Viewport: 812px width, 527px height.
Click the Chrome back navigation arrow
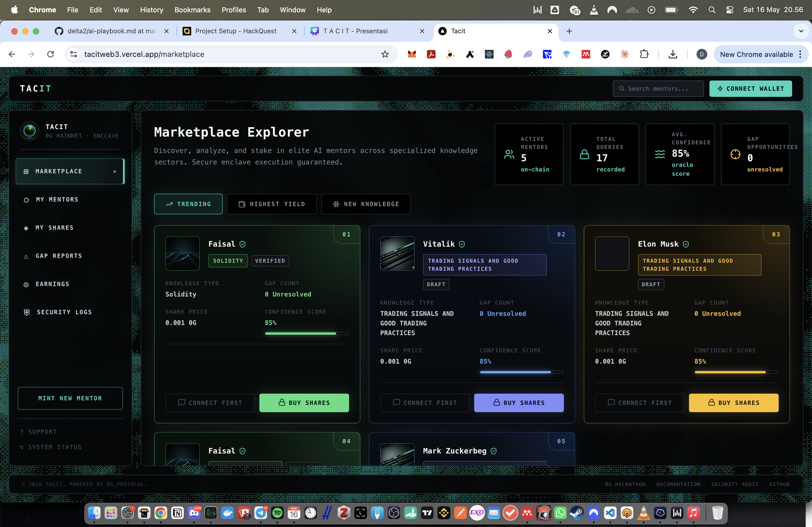[12, 54]
